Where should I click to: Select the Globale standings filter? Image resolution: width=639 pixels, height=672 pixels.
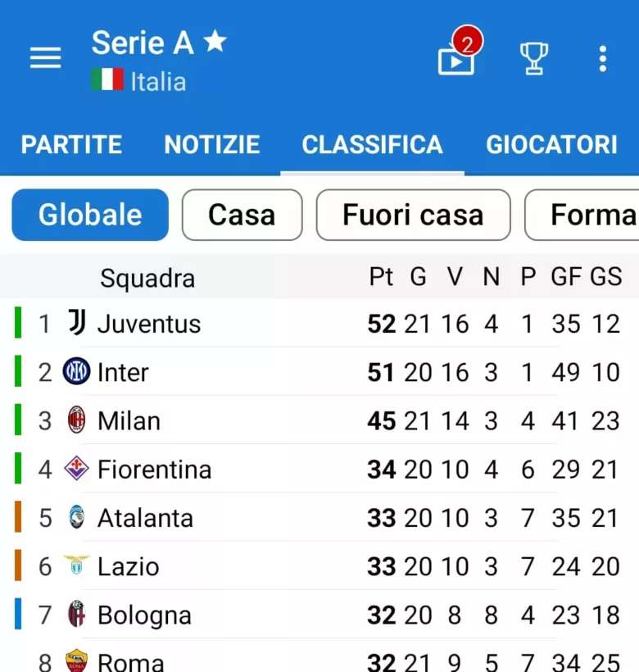pos(90,215)
